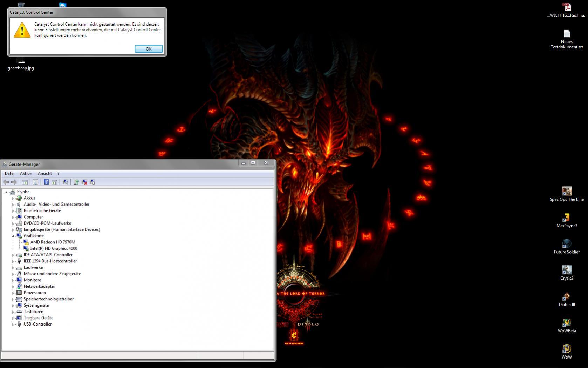Expand the IDE ATA/ATAPI-Controller category
The width and height of the screenshot is (588, 368).
13,255
